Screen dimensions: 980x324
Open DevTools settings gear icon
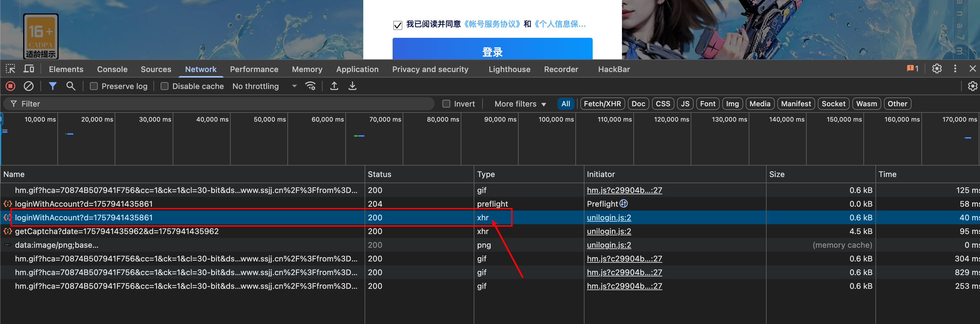coord(937,68)
